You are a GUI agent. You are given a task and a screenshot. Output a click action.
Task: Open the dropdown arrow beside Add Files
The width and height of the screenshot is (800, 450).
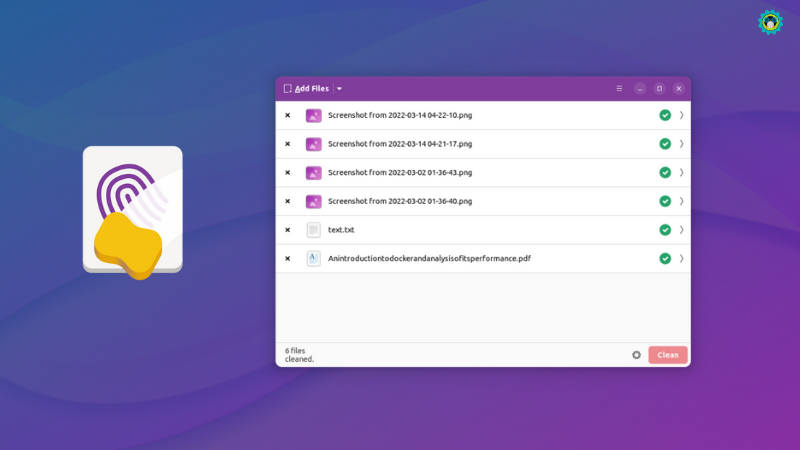(x=339, y=89)
